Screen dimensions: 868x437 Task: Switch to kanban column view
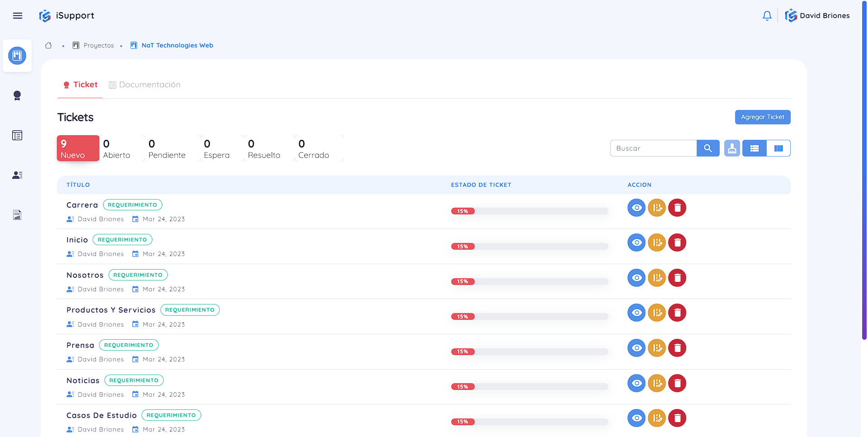(x=778, y=148)
